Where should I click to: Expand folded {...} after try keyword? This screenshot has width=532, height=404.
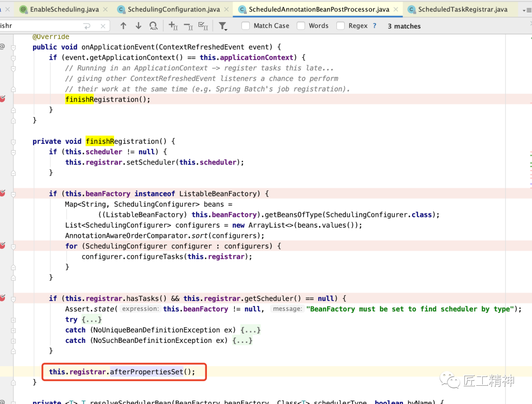point(92,320)
